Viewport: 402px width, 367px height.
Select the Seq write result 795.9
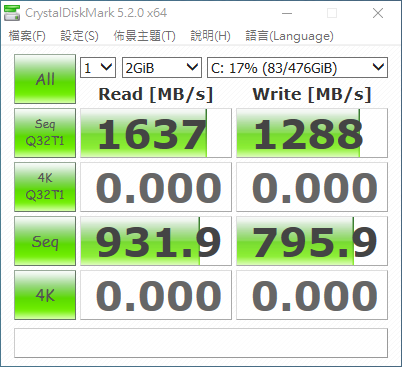tap(312, 241)
